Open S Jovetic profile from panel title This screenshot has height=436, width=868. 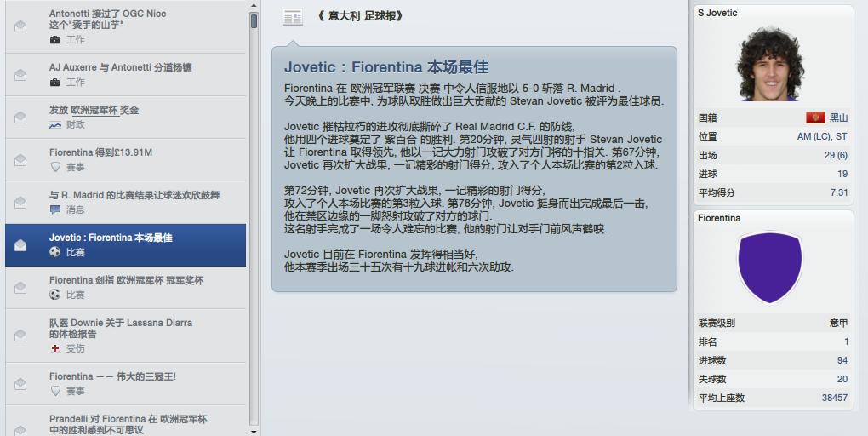point(717,13)
